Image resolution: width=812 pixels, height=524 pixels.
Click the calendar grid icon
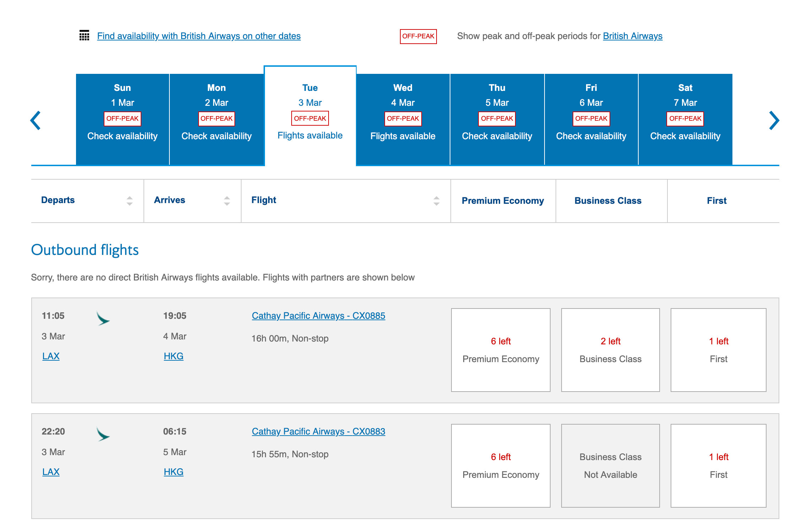[84, 36]
